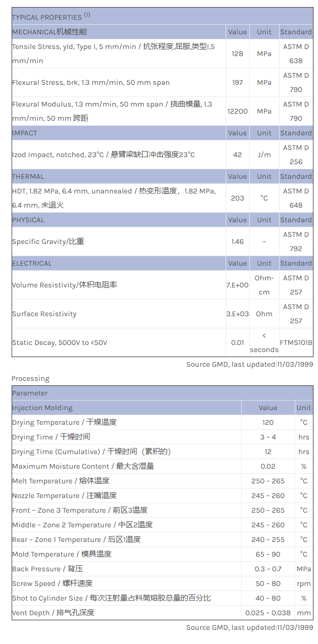Click the TYPICAL PROPERTIES table title
The height and width of the screenshot is (644, 318).
pos(46,17)
